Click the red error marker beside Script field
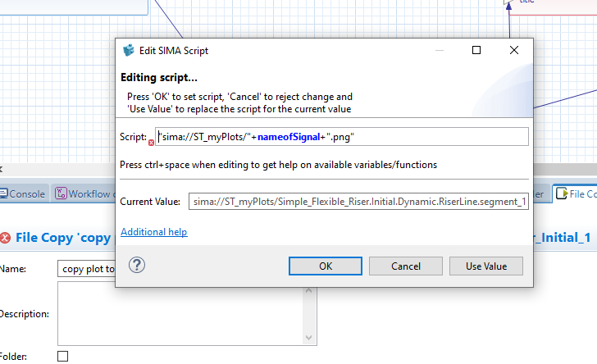Viewport: 597px width, 364px height. tap(151, 142)
